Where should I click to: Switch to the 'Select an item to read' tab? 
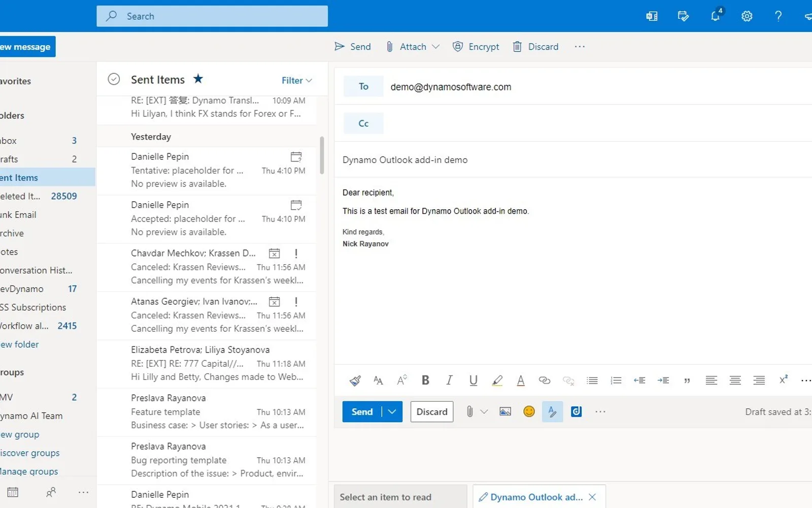pyautogui.click(x=400, y=497)
